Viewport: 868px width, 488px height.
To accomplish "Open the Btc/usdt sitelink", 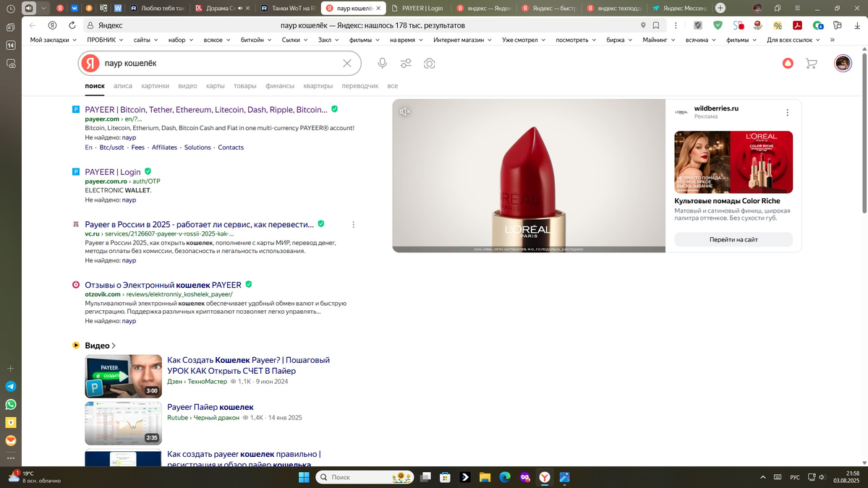I will (x=111, y=147).
